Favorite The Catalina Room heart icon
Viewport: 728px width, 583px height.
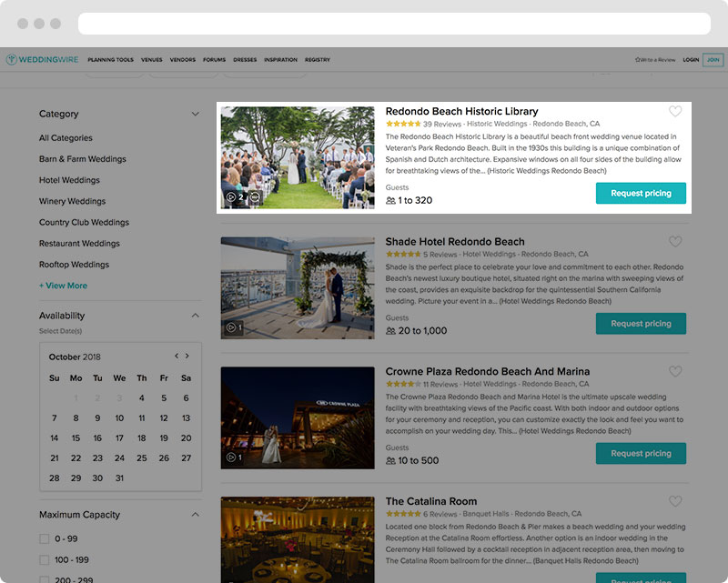tap(675, 501)
